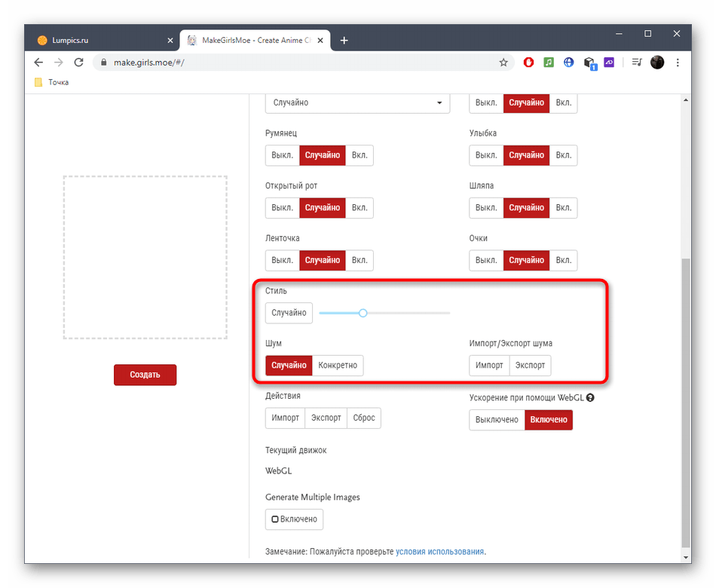This screenshot has height=588, width=716.
Task: Open the red stop-hand ad blocker extension
Action: (528, 63)
